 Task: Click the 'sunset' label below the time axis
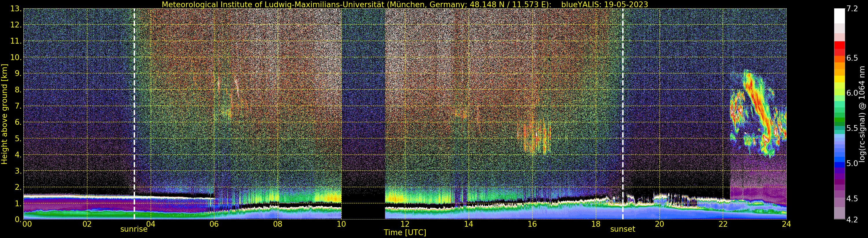pos(623,229)
